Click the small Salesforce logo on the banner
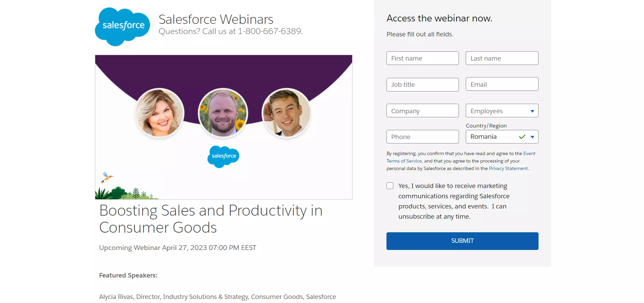Screen dimensions: 644x303 [x=224, y=156]
